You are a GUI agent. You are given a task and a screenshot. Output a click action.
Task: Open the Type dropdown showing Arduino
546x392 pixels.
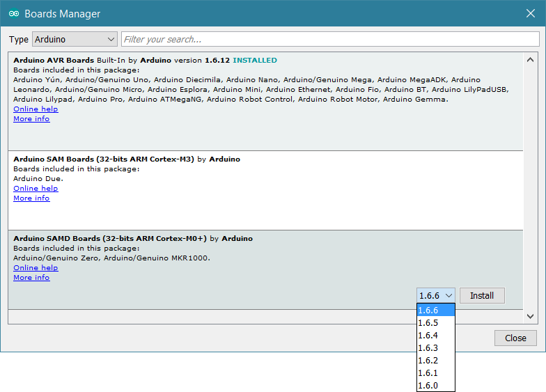pyautogui.click(x=75, y=39)
